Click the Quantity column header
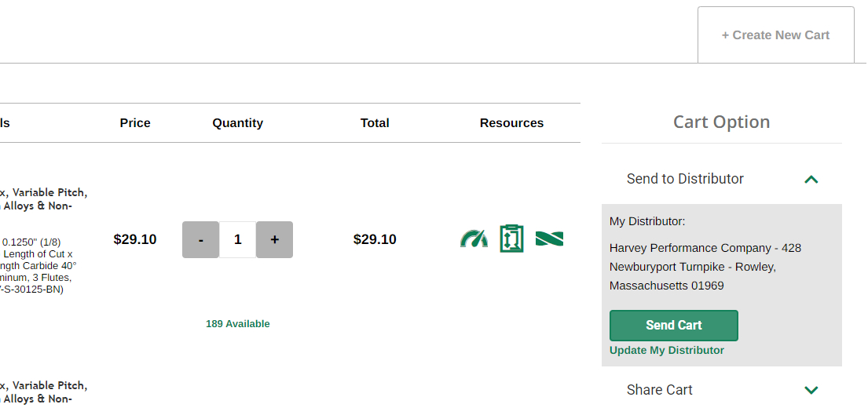Image resolution: width=868 pixels, height=408 pixels. 237,123
